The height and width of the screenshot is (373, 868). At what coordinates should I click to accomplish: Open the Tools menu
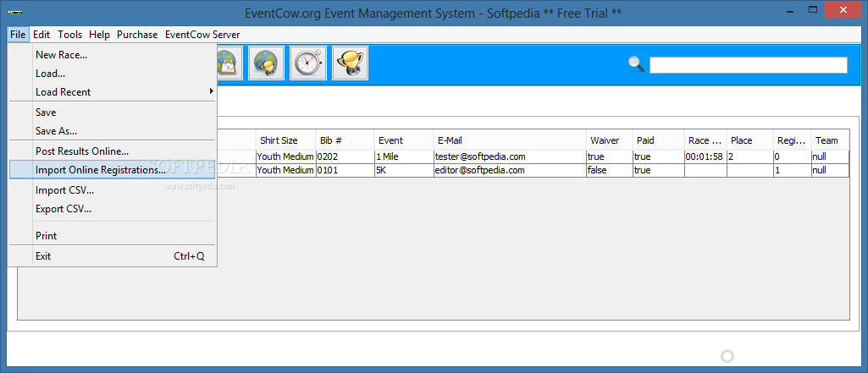[x=69, y=35]
